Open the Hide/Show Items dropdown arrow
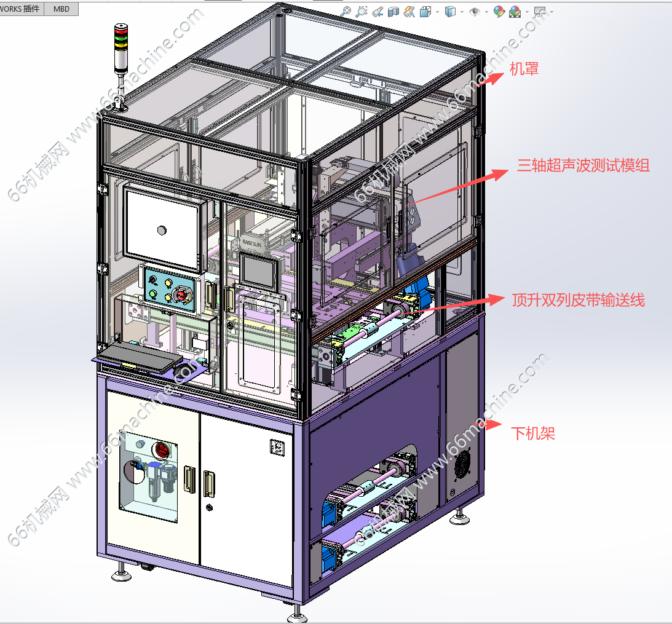The width and height of the screenshot is (672, 624). point(486,12)
